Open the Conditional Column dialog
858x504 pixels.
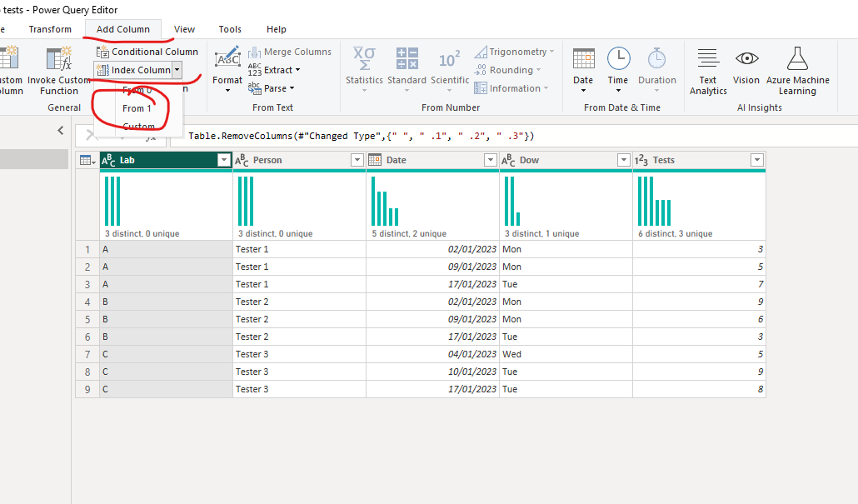pos(147,52)
